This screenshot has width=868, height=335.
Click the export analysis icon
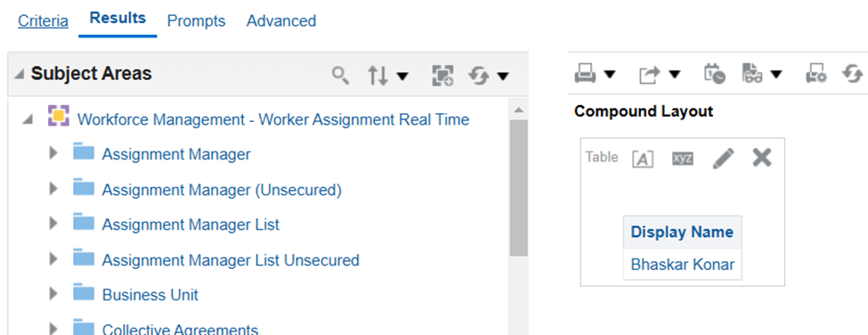[x=650, y=74]
